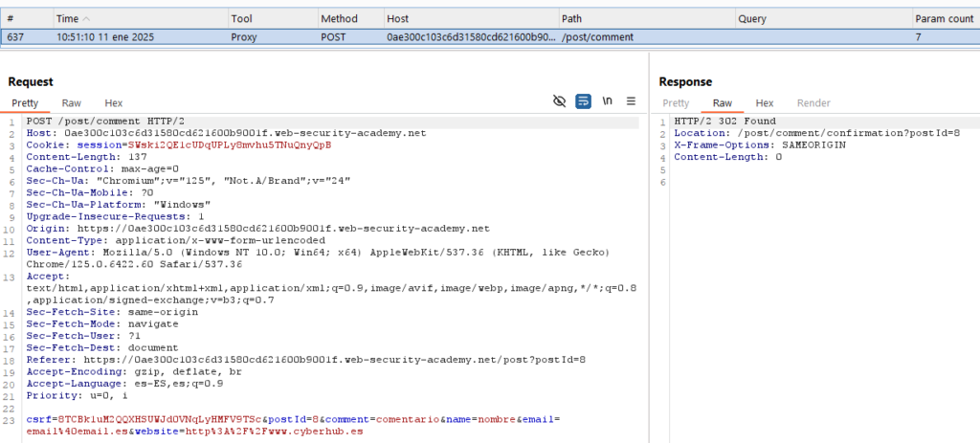
Task: Click the /post/comment path cell
Action: tap(598, 37)
